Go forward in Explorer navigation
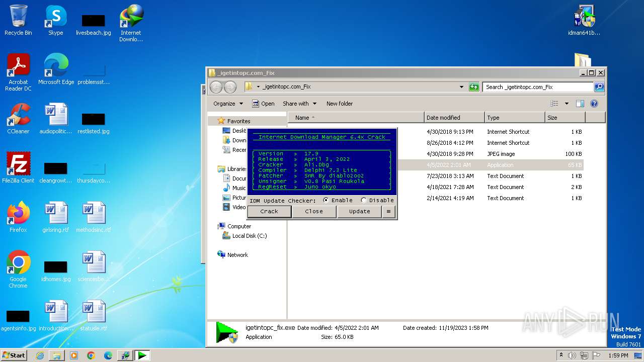The image size is (644, 362). [x=230, y=87]
